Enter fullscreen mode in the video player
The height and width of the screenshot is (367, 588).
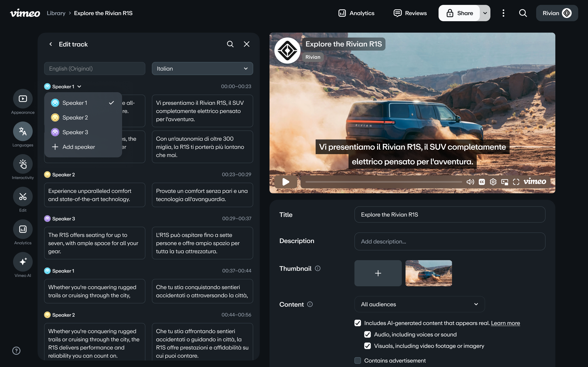516,182
